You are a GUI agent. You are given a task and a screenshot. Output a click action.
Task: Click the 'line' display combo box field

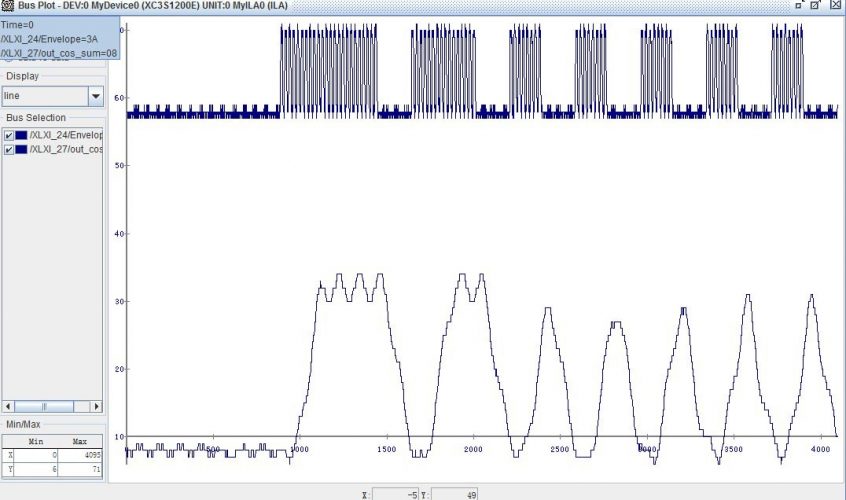point(44,96)
